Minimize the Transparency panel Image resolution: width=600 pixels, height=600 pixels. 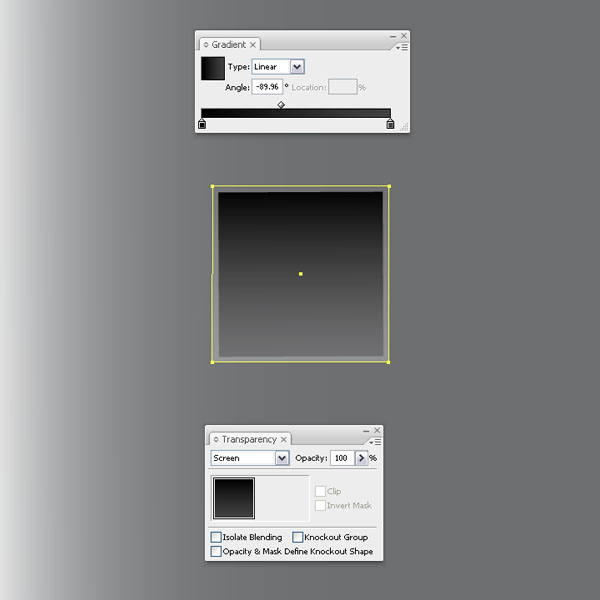coord(366,431)
